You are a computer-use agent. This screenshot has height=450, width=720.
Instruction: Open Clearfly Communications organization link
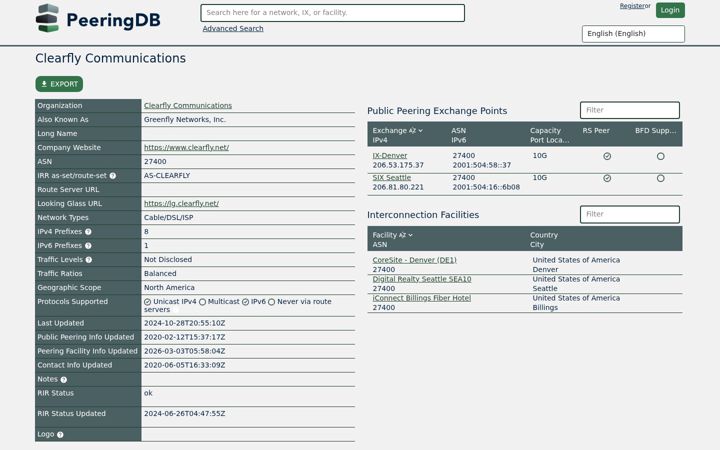click(x=188, y=106)
